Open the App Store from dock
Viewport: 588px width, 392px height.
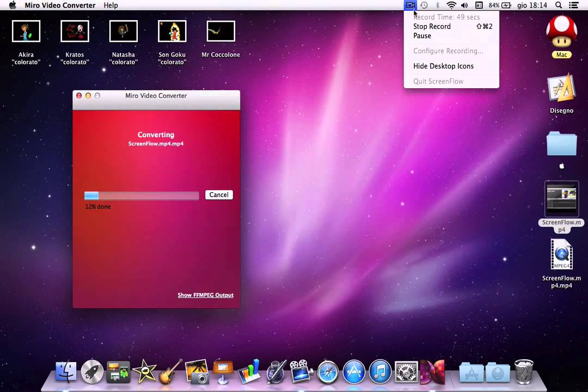(x=354, y=372)
